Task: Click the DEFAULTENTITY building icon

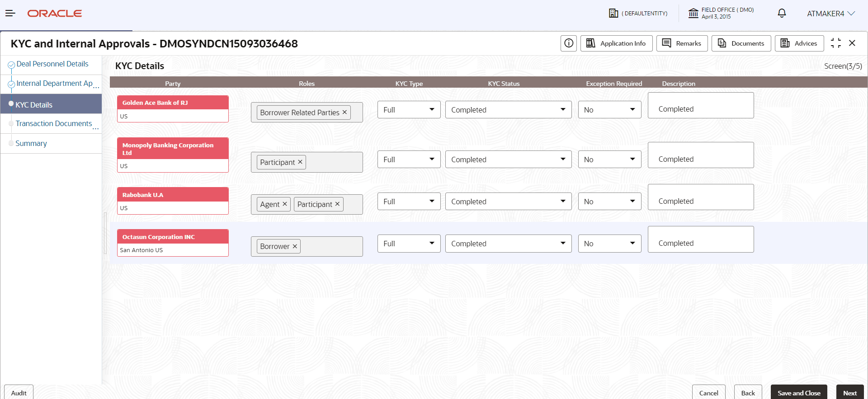Action: click(613, 13)
